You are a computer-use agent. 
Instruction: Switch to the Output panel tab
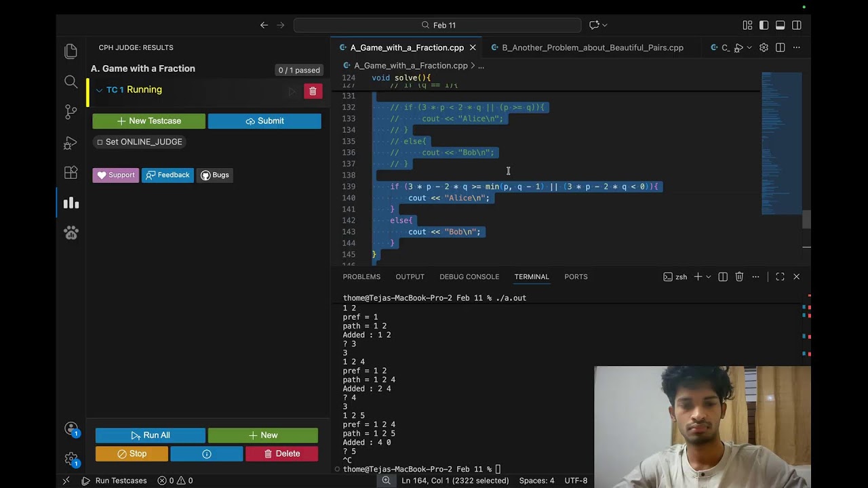(410, 277)
